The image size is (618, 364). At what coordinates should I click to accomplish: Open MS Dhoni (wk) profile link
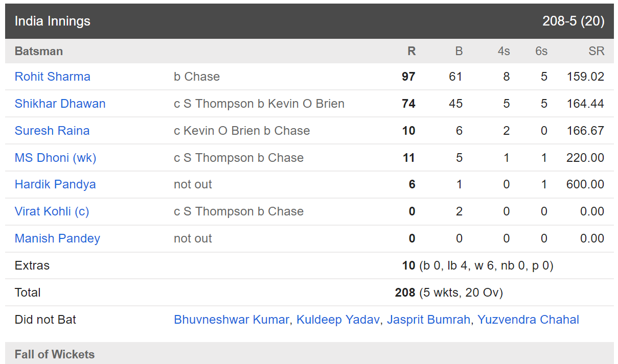(55, 158)
